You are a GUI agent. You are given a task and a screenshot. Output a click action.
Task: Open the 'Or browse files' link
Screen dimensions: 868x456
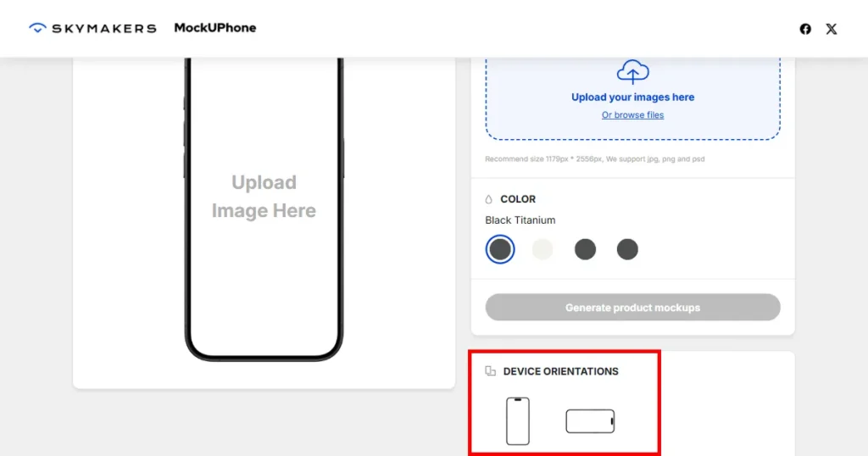point(632,115)
